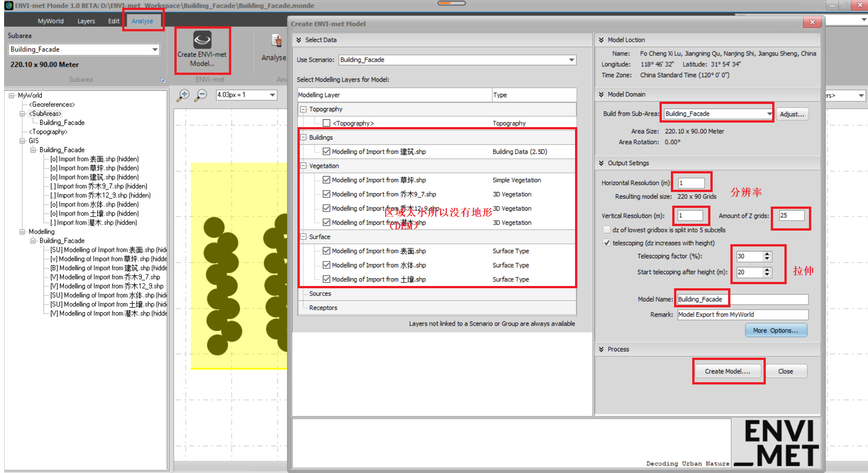868x473 pixels.
Task: Uncheck Modelling of Import from 水体.shp
Action: point(327,265)
